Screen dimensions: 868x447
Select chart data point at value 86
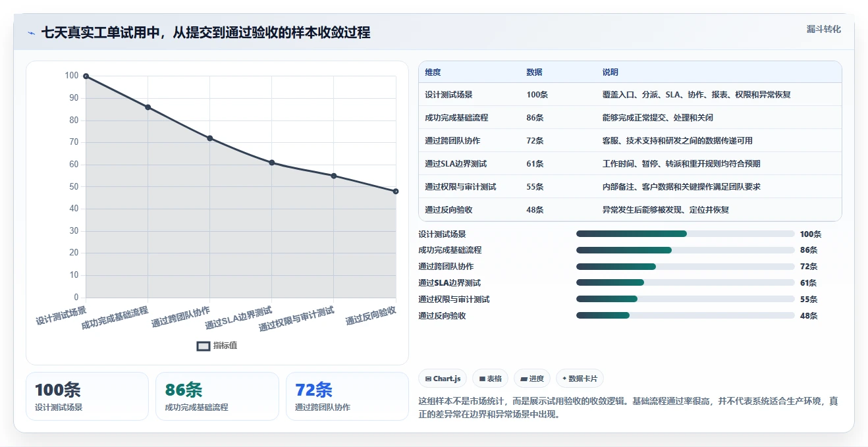(x=148, y=107)
